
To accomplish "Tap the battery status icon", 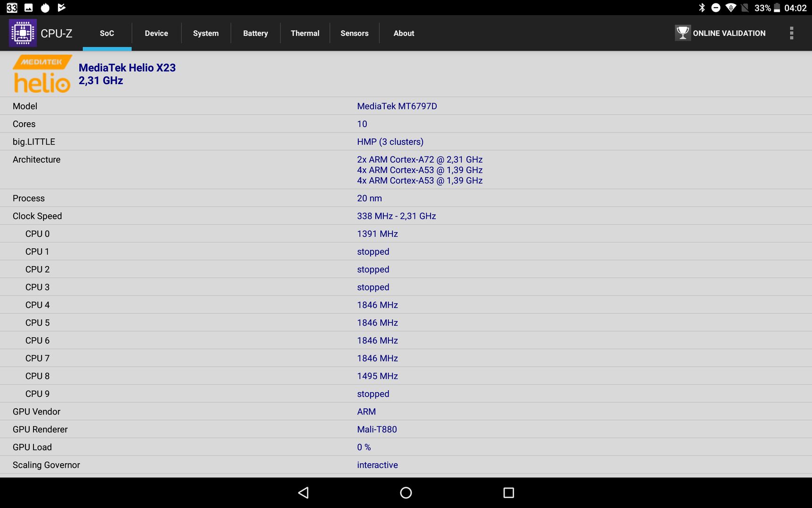I will tap(777, 8).
